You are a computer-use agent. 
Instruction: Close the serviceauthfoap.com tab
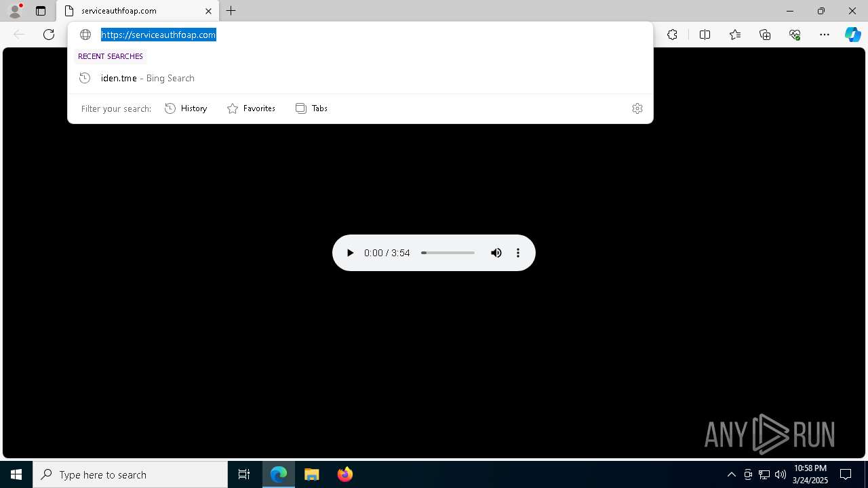[208, 11]
